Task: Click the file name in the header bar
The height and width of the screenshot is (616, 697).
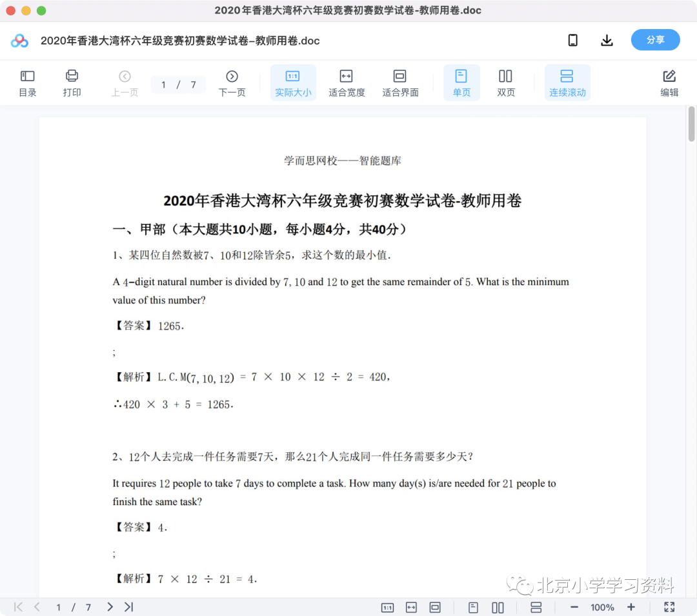Action: click(x=180, y=41)
